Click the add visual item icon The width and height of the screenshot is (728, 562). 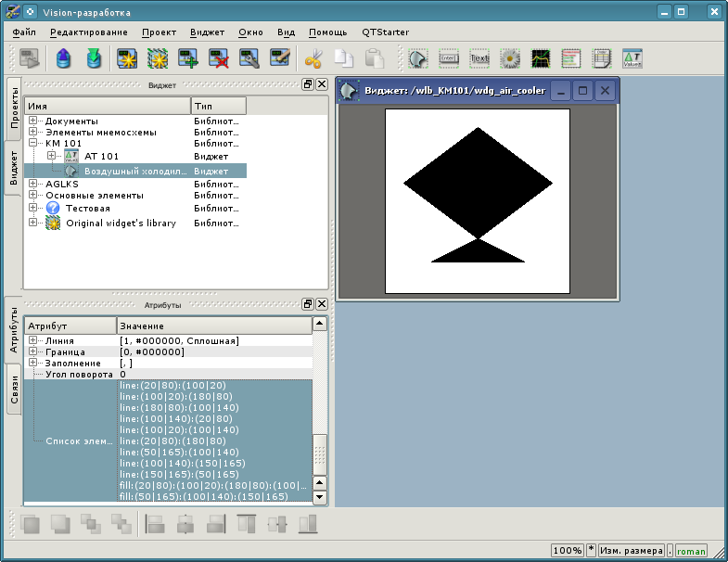click(188, 59)
